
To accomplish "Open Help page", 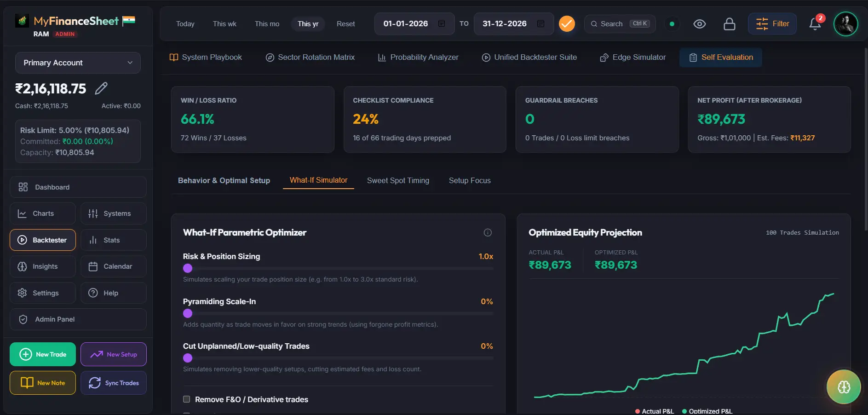I will pyautogui.click(x=114, y=293).
